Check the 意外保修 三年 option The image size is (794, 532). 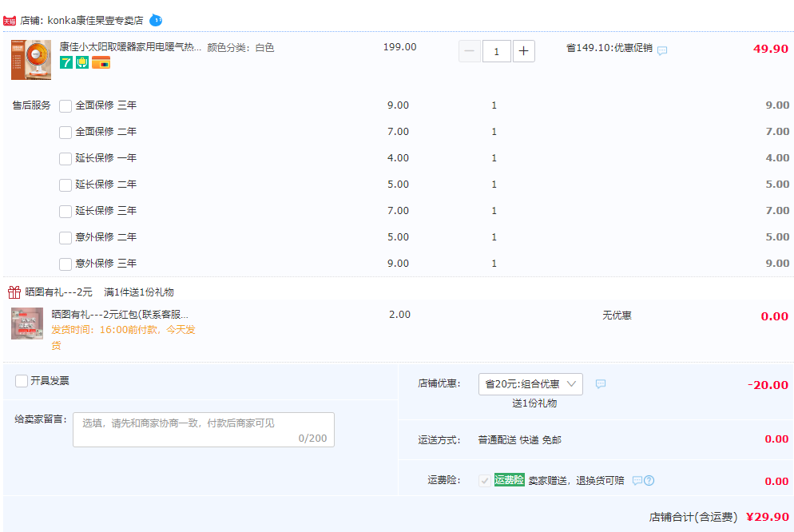pyautogui.click(x=66, y=264)
